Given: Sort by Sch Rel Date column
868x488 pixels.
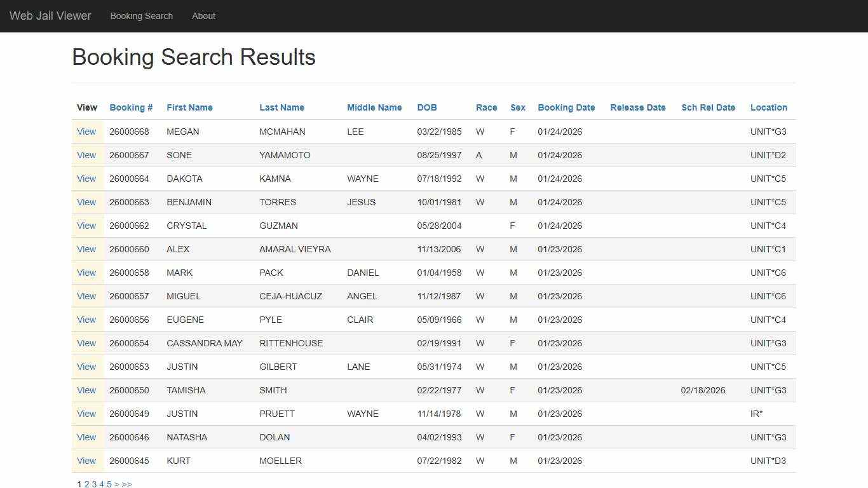Looking at the screenshot, I should click(x=709, y=107).
